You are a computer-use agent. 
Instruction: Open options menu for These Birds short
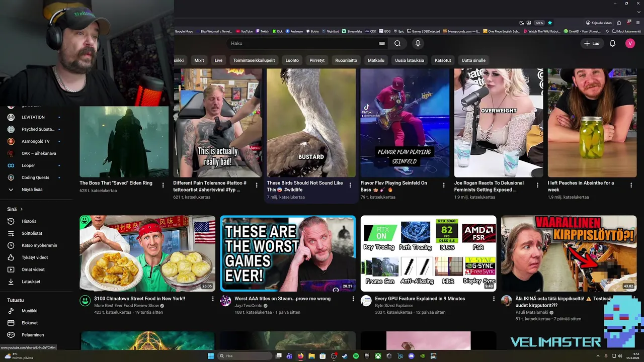pos(350,185)
